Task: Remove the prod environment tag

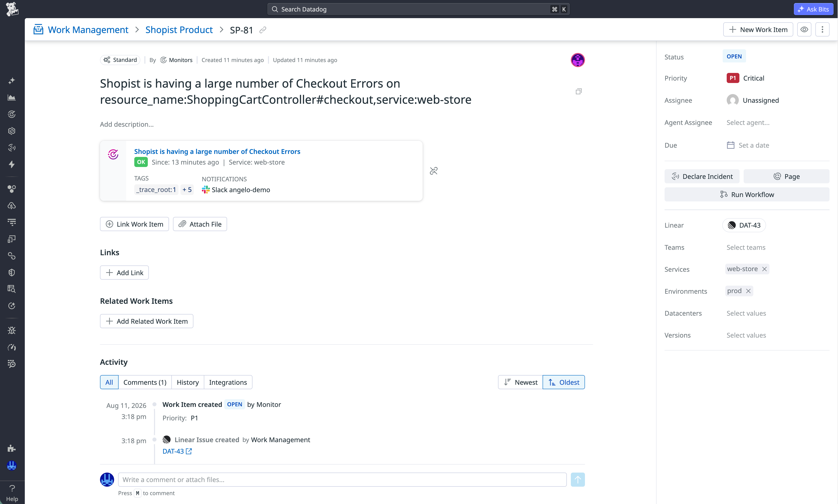Action: [x=748, y=291]
